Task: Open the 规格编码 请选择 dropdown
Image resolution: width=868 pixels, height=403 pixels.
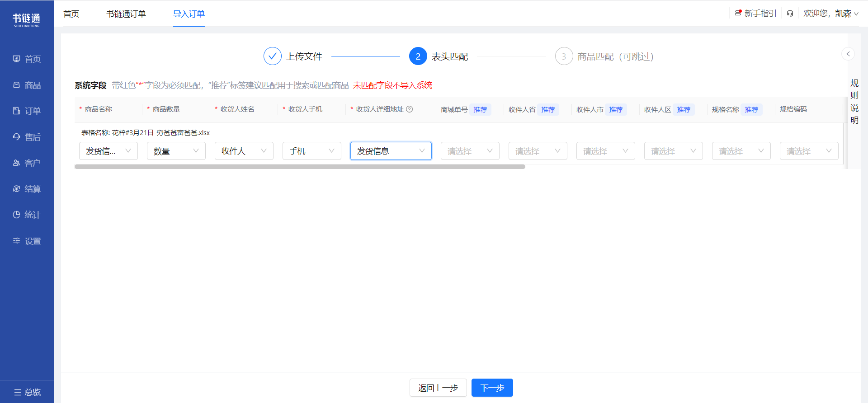Action: pyautogui.click(x=809, y=151)
